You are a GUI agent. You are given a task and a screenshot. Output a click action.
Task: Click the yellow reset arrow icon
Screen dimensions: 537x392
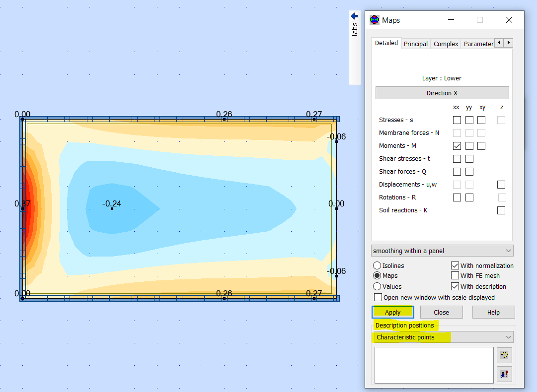tap(504, 355)
